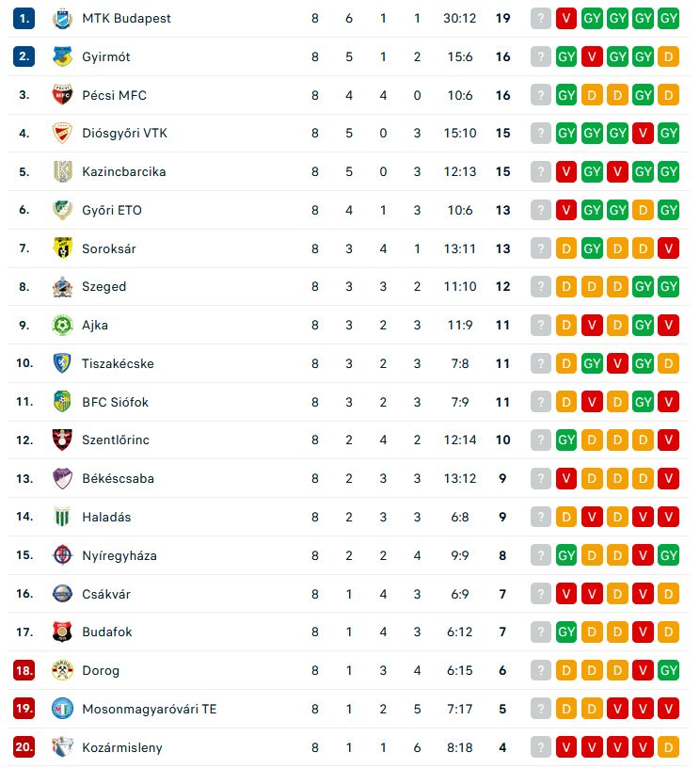Click the MTK Budapest team crest
The image size is (700, 768).
pyautogui.click(x=62, y=19)
